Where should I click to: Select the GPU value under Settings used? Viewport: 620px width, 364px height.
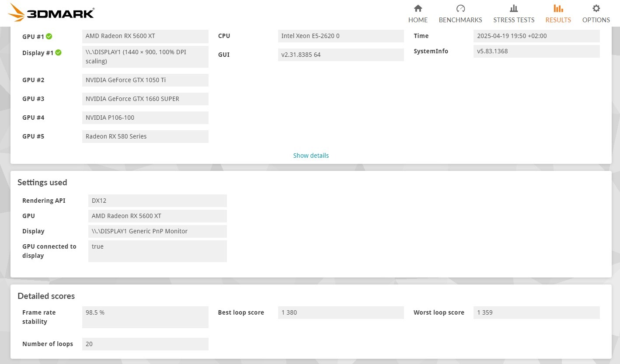pos(157,216)
